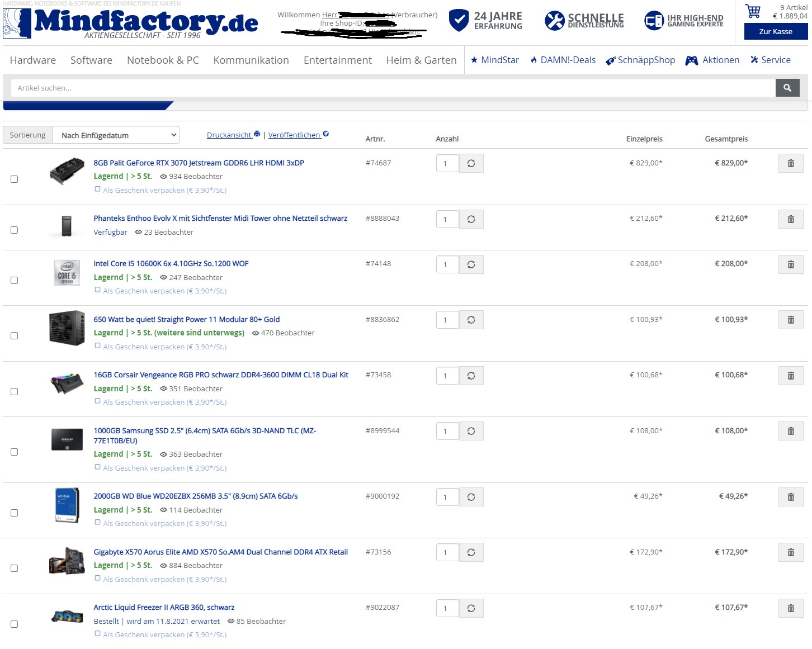Enable gift wrapping for Palit RTX 3070
The image size is (812, 649).
(x=98, y=190)
